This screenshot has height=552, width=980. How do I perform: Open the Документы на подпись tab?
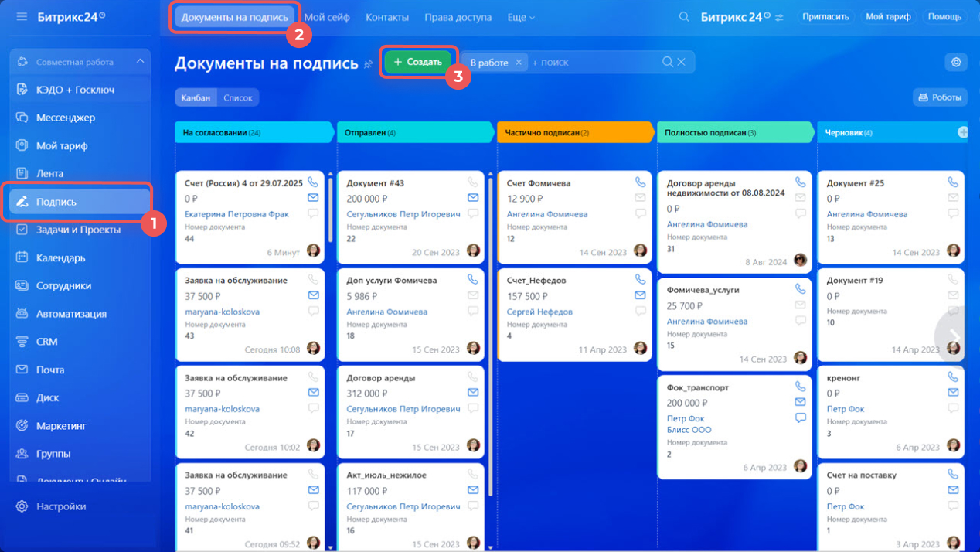point(235,17)
